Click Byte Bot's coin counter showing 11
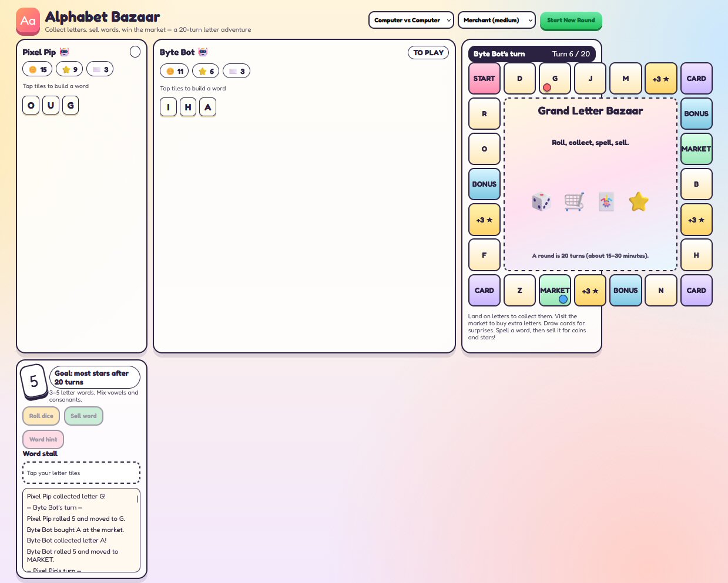The height and width of the screenshot is (583, 728). pos(175,71)
